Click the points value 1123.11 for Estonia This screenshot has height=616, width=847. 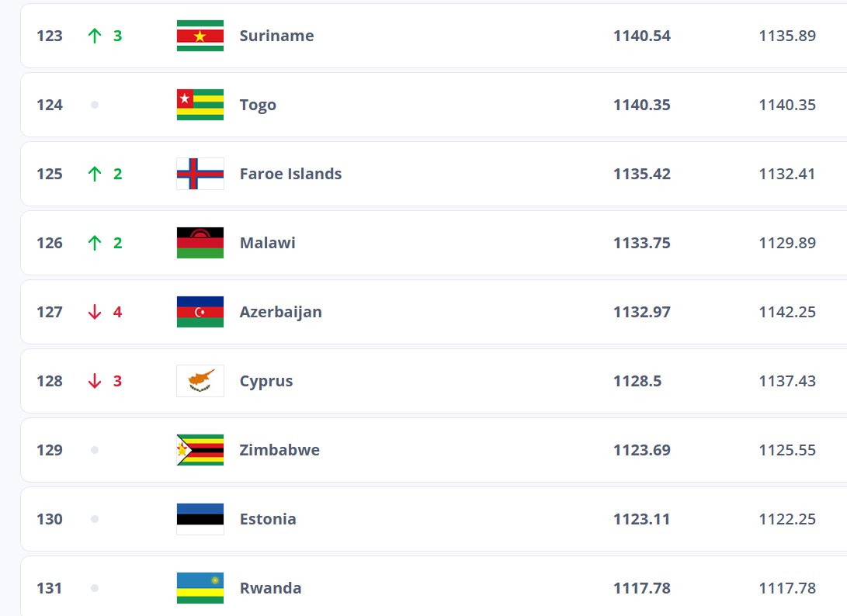click(x=641, y=519)
